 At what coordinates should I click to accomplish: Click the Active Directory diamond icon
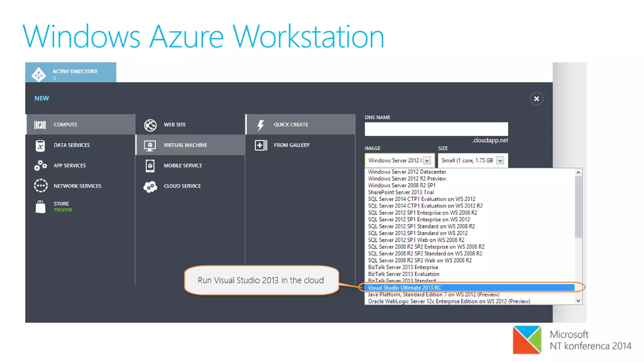[x=39, y=75]
